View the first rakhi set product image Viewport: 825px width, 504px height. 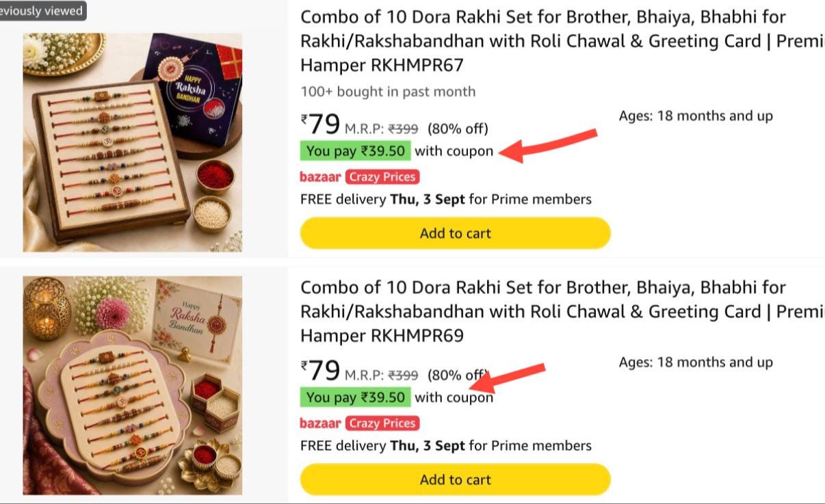click(x=132, y=142)
